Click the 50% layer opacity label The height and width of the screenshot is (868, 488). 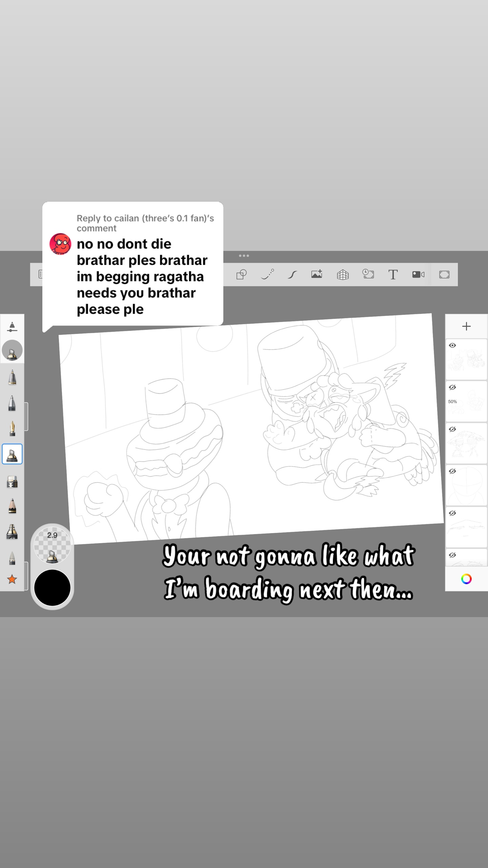point(452,401)
